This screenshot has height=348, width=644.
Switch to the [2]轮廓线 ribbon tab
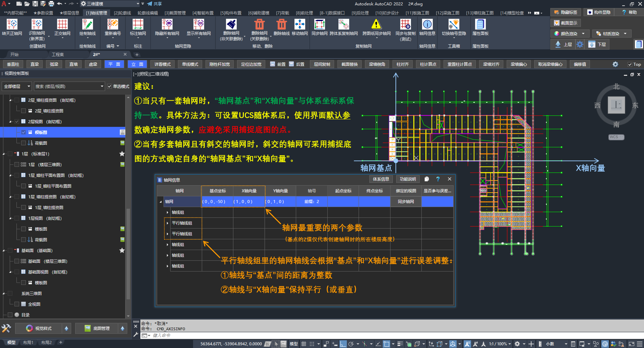point(122,13)
